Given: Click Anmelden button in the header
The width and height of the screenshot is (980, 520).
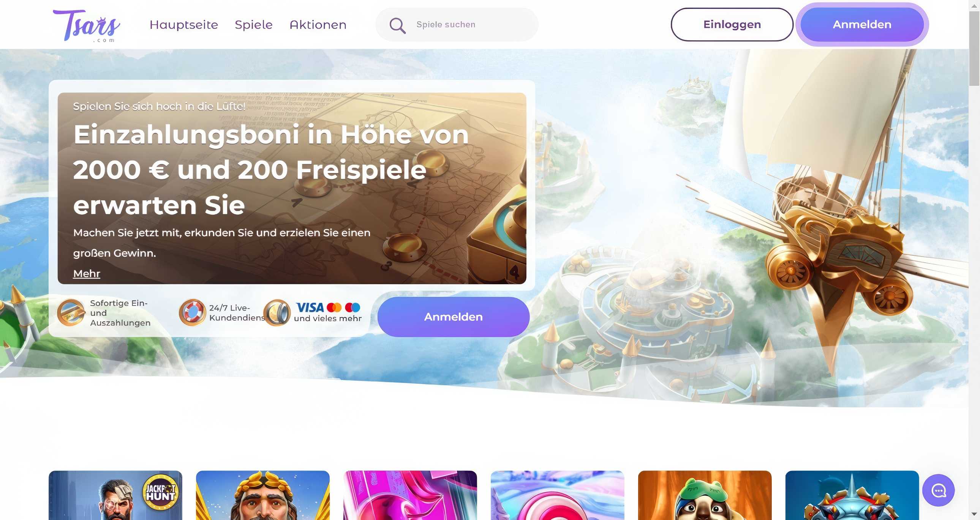Looking at the screenshot, I should 862,24.
